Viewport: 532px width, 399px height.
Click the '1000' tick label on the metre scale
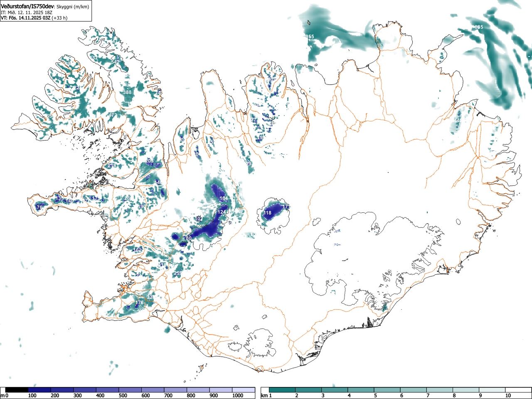pos(238,396)
